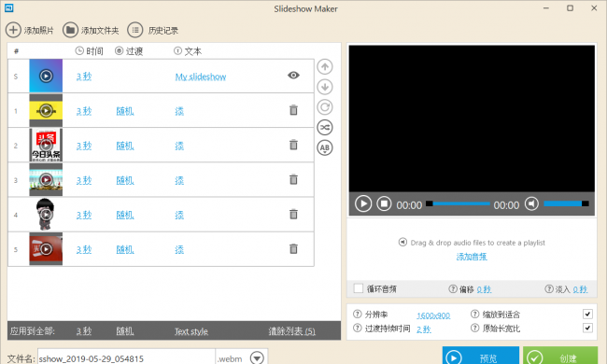Change slide 2 transition 随机
This screenshot has height=364, width=607.
125,146
